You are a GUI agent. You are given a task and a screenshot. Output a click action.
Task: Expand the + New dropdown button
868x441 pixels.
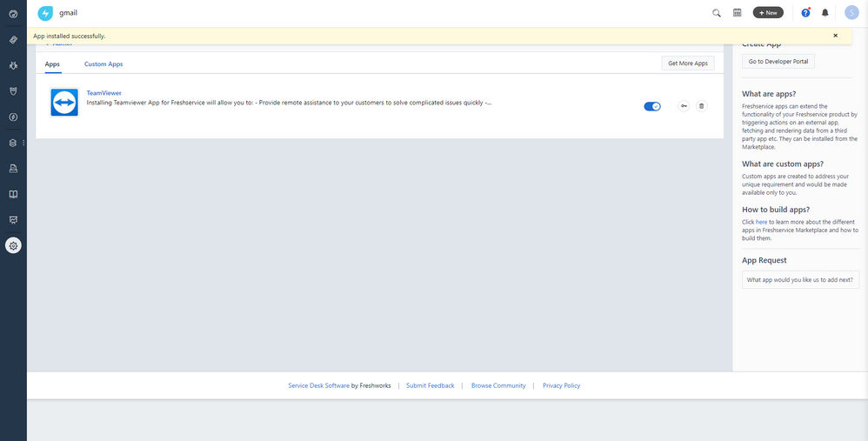(x=768, y=13)
